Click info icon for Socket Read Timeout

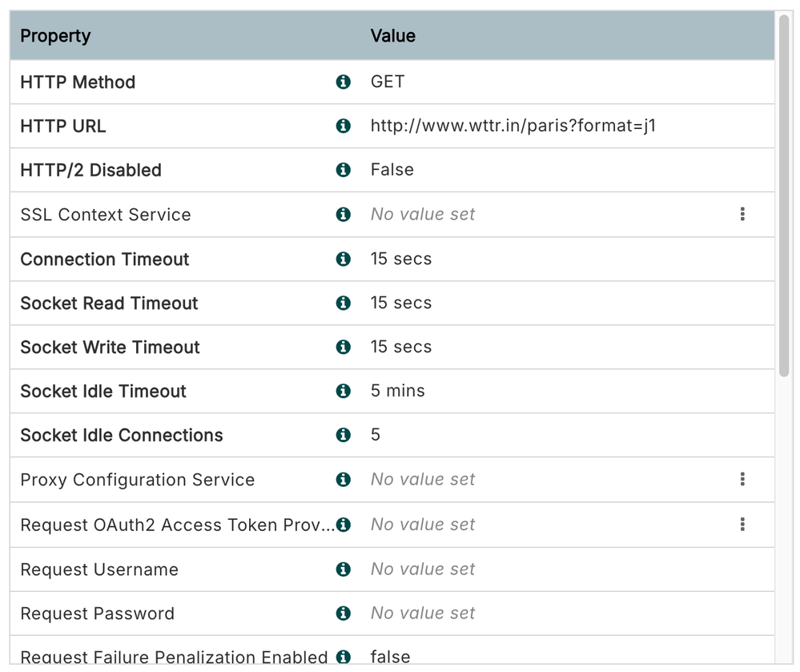coord(344,303)
